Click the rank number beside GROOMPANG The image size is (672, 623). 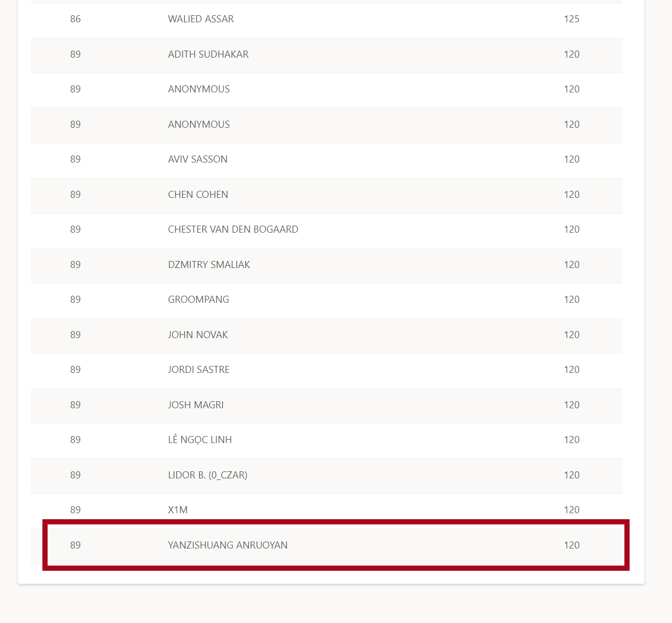pyautogui.click(x=76, y=300)
